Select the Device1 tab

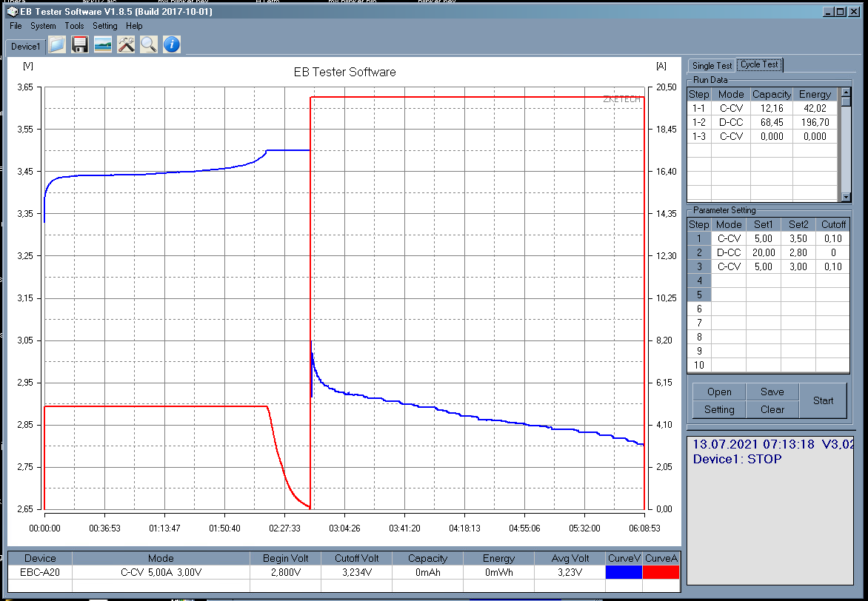[25, 47]
